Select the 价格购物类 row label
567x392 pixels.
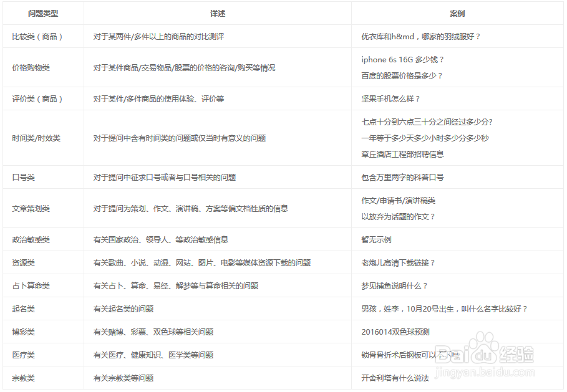(37, 67)
